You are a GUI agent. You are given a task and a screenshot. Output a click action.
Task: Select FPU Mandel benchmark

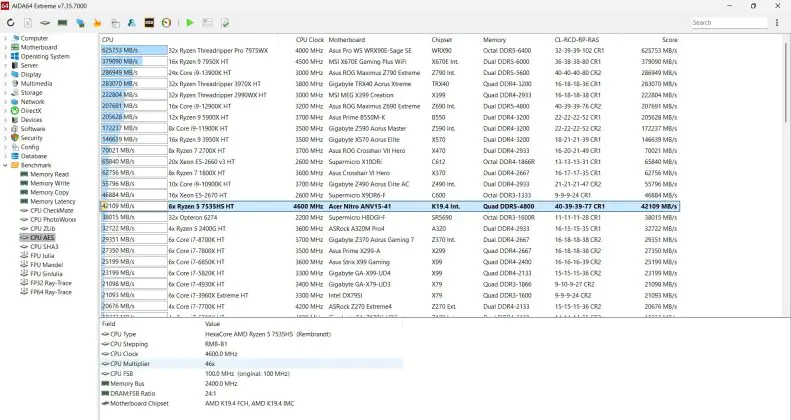[46, 265]
